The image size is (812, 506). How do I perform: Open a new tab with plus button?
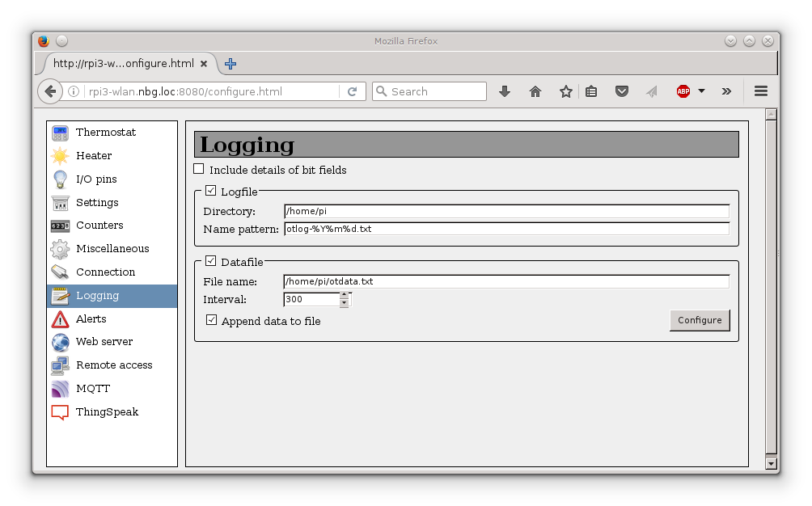pos(230,64)
